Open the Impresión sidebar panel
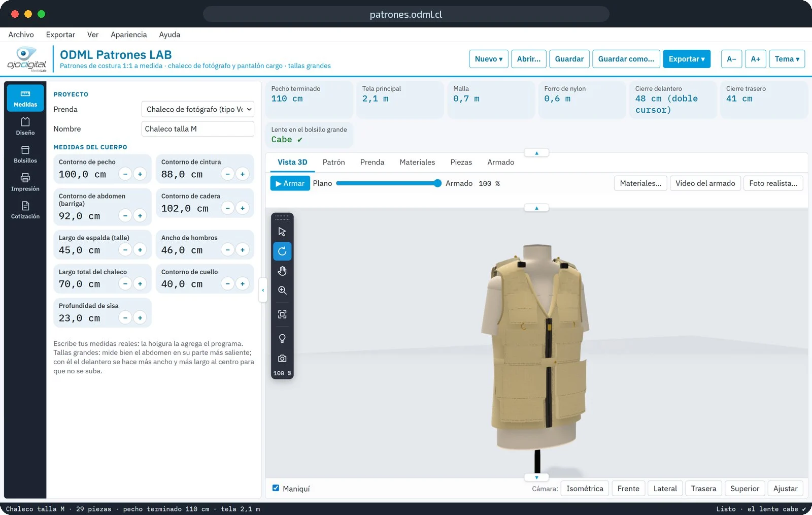Screen dimensions: 812x515 25,182
